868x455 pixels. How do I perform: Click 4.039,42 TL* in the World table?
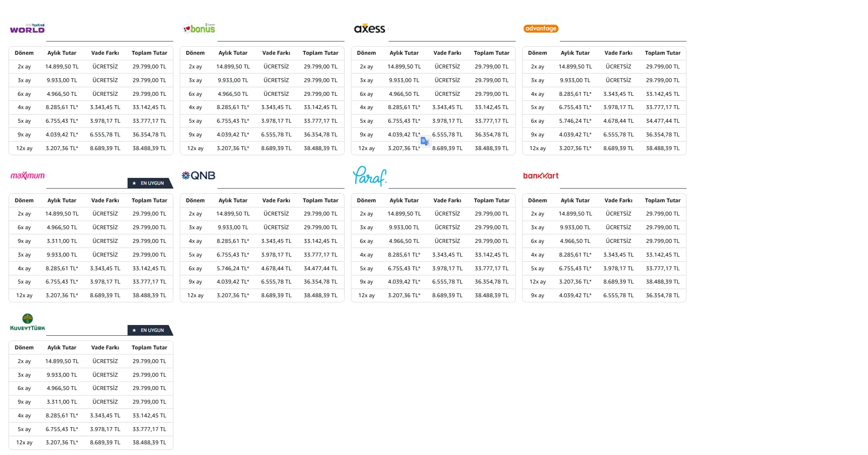62,135
